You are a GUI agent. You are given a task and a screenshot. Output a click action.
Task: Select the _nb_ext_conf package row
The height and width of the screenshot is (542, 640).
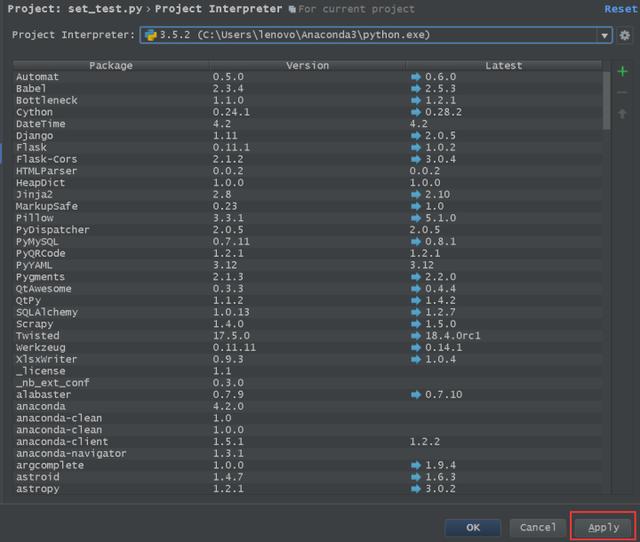tap(308, 383)
